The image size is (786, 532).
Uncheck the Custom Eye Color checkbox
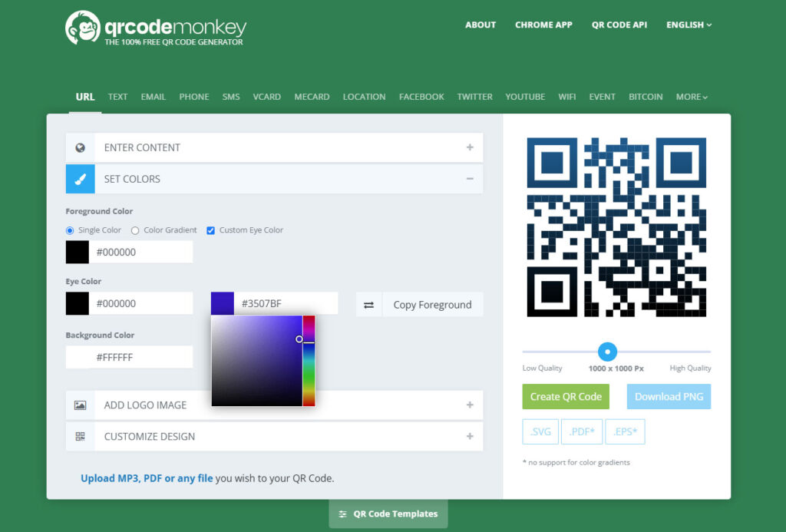pos(210,230)
